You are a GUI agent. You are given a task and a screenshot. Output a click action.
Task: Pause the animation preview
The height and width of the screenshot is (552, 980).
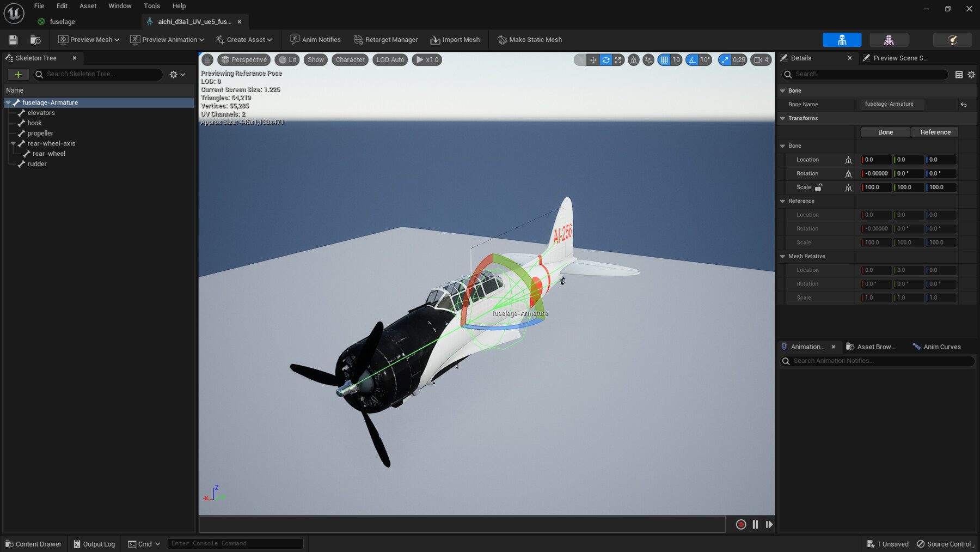pos(755,524)
